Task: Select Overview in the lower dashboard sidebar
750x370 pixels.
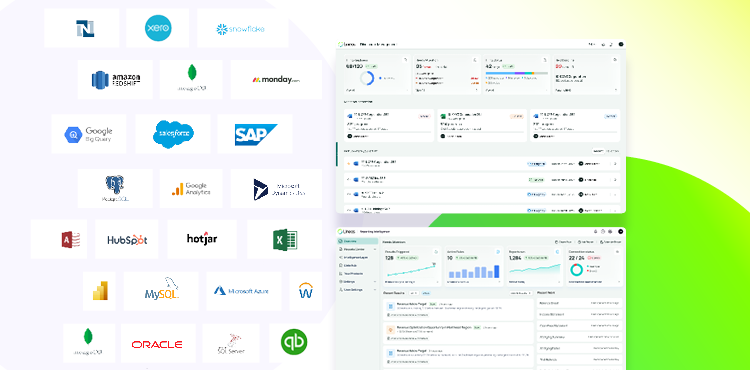Action: coord(357,241)
